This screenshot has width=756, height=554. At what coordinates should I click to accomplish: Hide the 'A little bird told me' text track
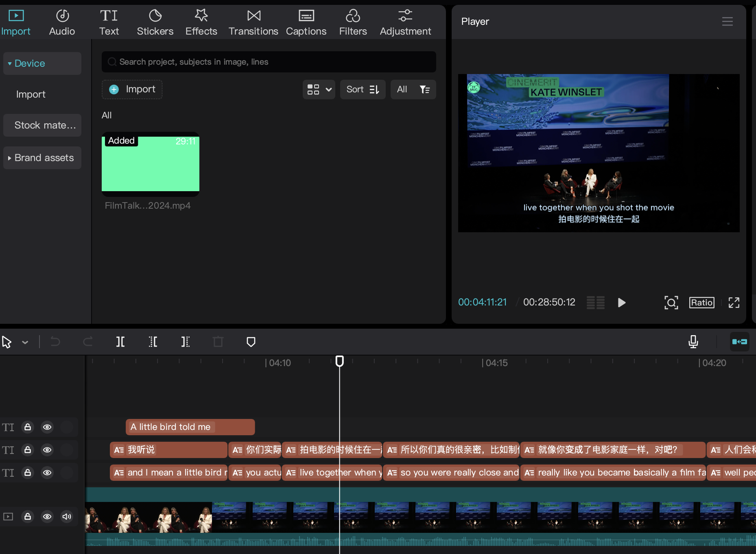click(47, 427)
